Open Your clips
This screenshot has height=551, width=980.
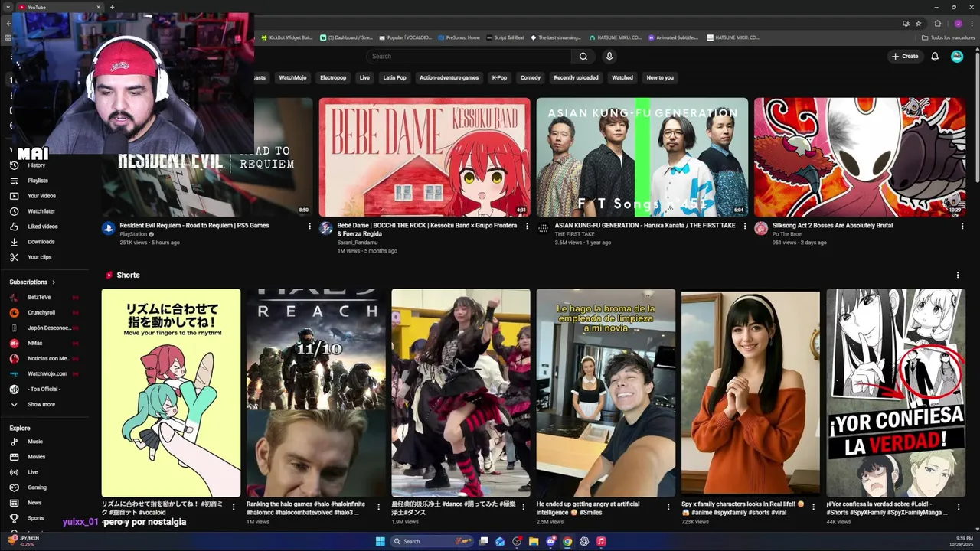pos(40,257)
